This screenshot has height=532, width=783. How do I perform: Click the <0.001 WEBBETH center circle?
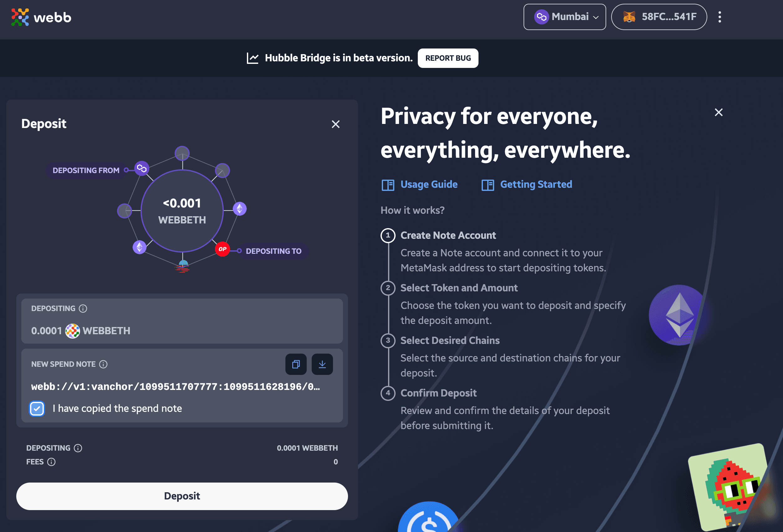[182, 211]
